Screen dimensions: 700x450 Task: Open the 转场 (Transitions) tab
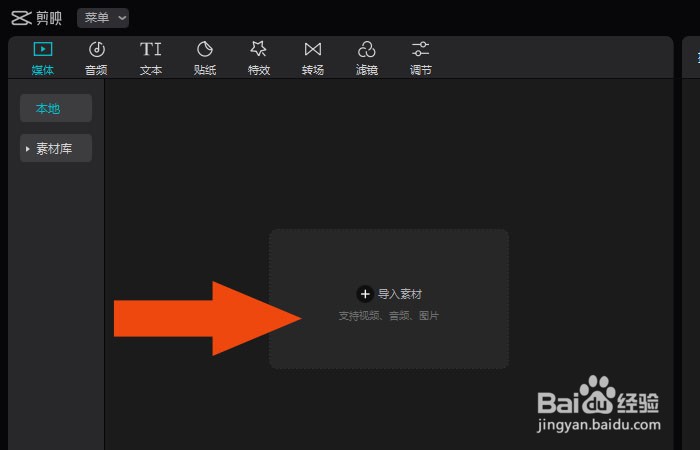(x=312, y=58)
